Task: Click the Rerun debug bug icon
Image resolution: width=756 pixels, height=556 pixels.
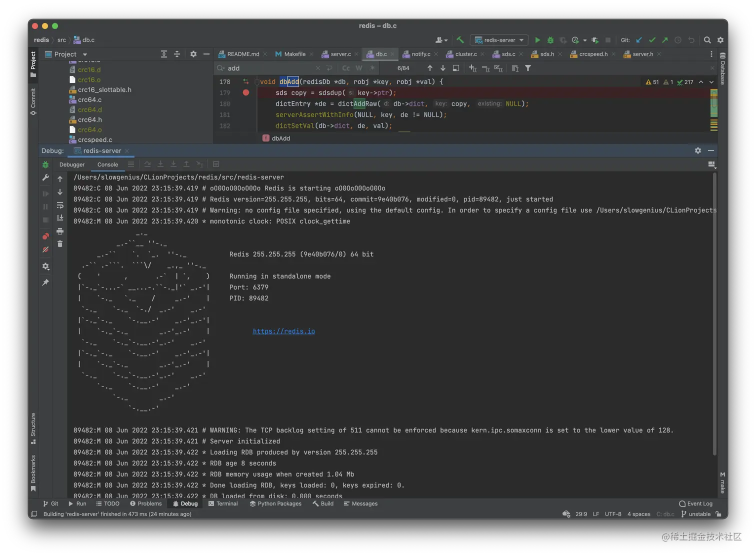Action: coord(45,164)
